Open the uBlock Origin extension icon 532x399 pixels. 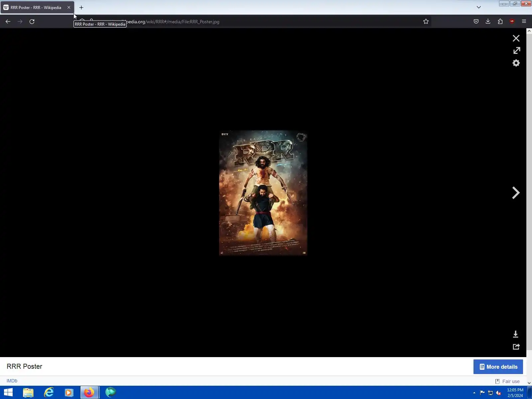click(512, 22)
